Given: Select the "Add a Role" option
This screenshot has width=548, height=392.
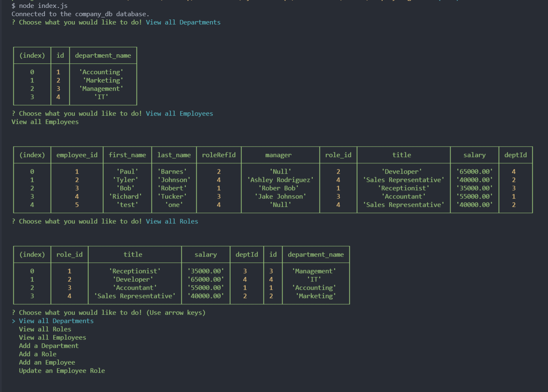Looking at the screenshot, I should click(37, 353).
